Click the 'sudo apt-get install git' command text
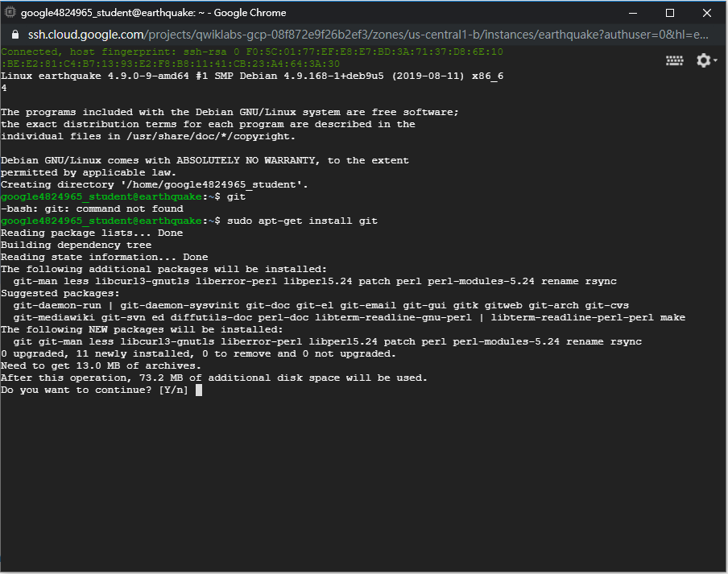 [x=302, y=221]
